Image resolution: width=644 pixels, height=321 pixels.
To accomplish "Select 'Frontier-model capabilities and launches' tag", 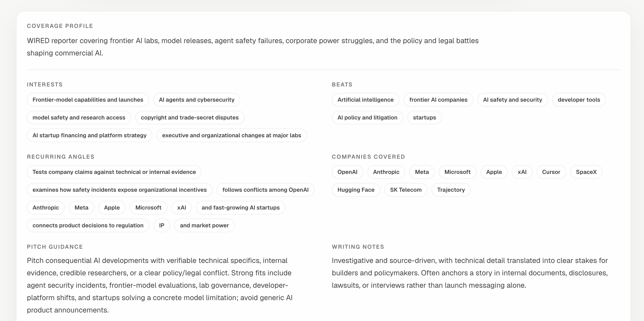I will 88,100.
